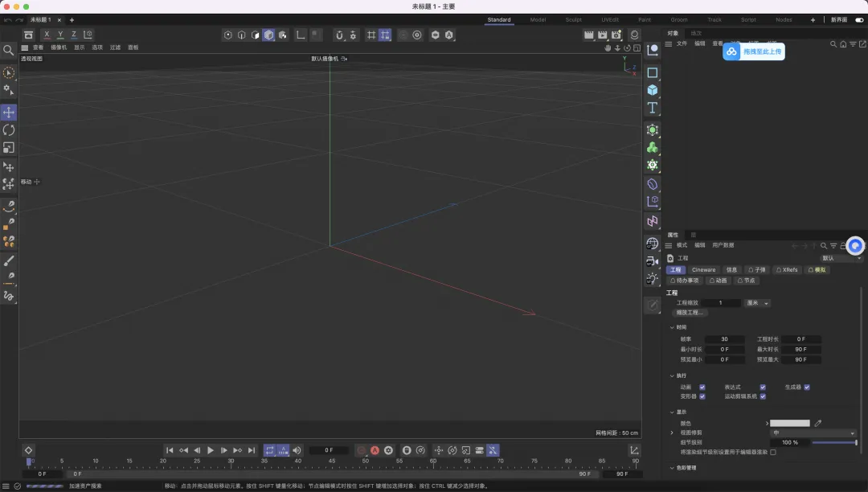Open the deformer (bend) icon
The width and height of the screenshot is (868, 492).
tap(653, 184)
